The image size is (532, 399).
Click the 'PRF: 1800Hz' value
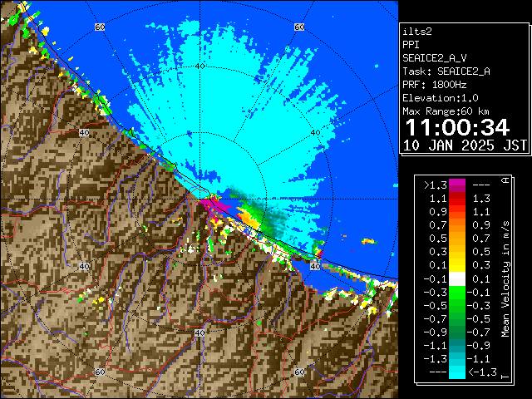[x=435, y=85]
